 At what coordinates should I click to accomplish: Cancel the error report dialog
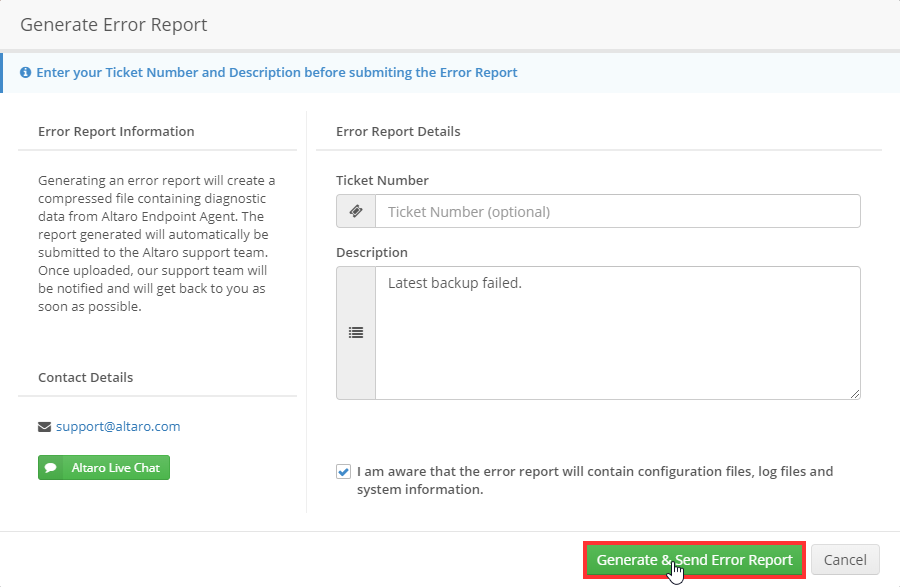pos(845,560)
